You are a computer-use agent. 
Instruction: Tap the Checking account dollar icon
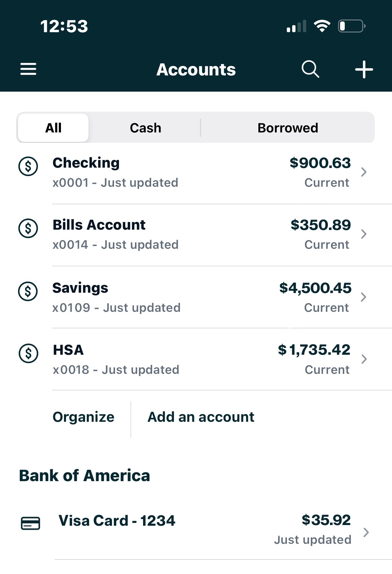[x=28, y=166]
